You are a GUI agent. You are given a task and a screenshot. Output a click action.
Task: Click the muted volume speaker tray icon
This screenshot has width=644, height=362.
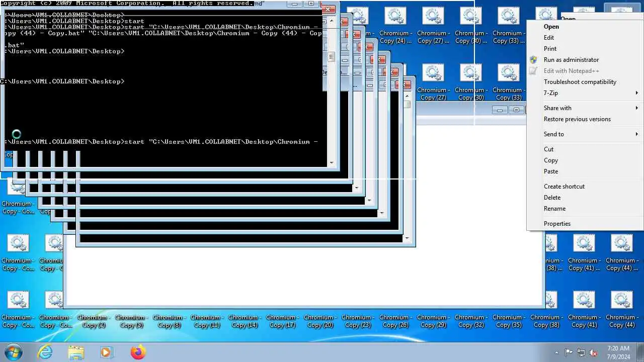[x=594, y=352]
